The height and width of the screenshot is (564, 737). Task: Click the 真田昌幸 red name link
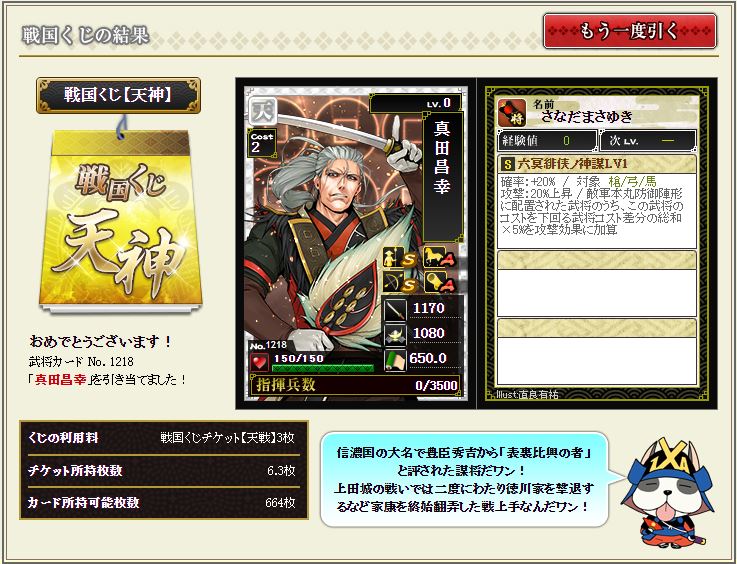pos(61,380)
